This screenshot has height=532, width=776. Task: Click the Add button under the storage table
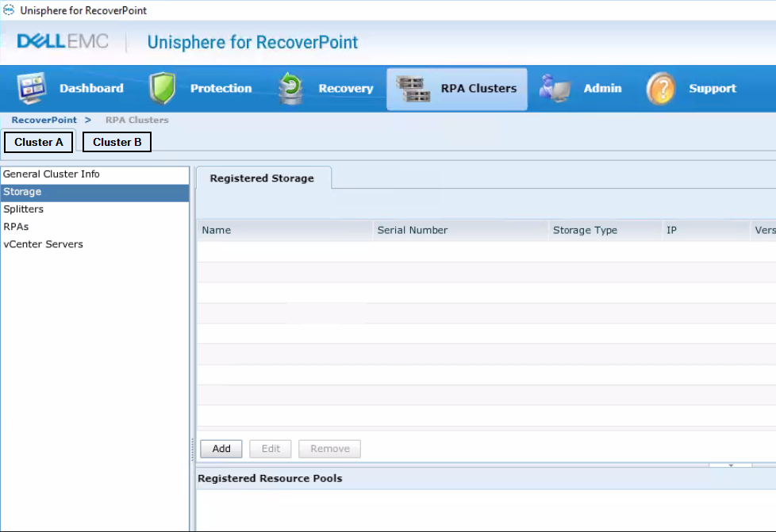(x=221, y=448)
